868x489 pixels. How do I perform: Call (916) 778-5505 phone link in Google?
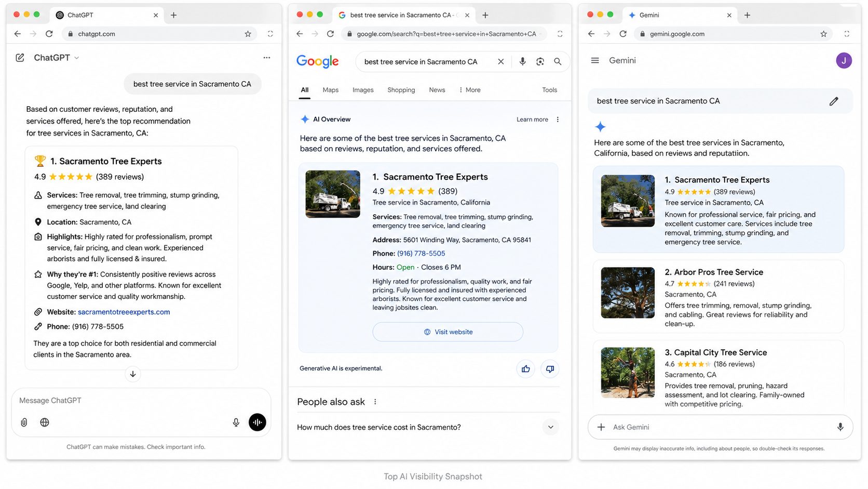(x=421, y=254)
